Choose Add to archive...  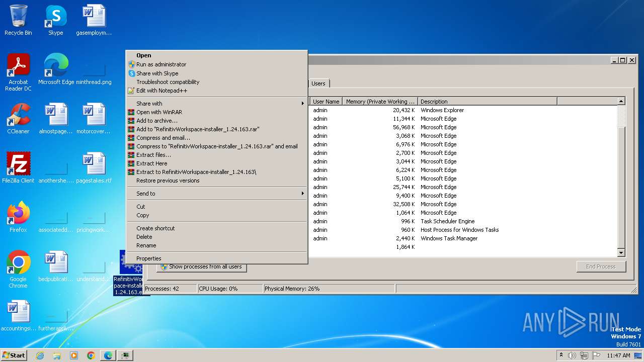(x=216, y=121)
